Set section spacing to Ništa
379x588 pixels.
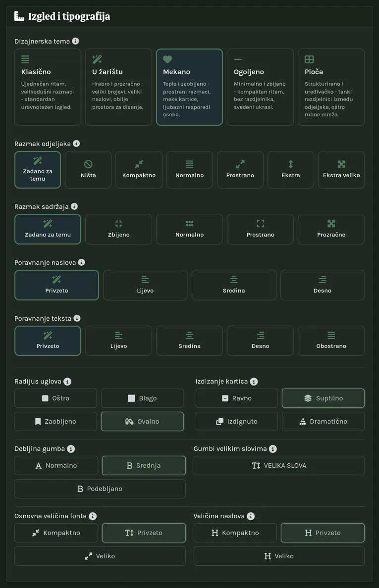(88, 169)
